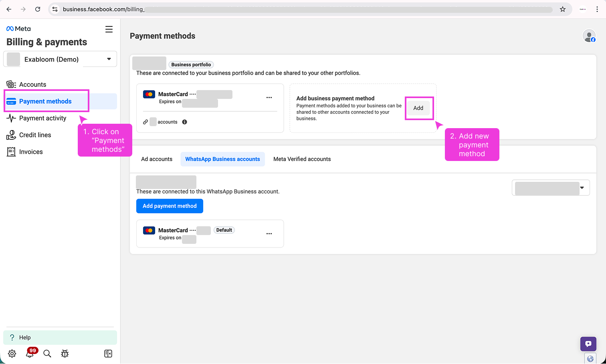Viewport: 606px width, 364px height.
Task: Click the info icon beside accounts
Action: click(x=185, y=122)
